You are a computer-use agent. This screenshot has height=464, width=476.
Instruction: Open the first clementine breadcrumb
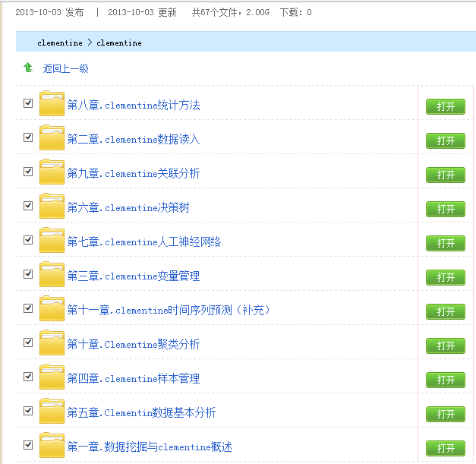(60, 43)
